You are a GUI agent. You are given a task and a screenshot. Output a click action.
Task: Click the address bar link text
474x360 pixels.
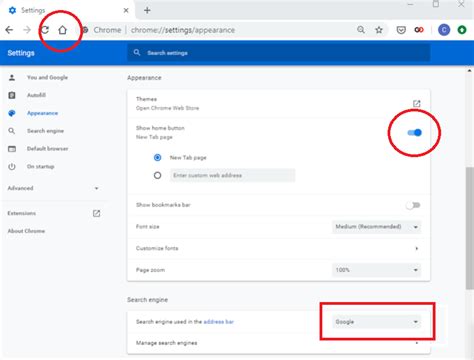coord(219,322)
